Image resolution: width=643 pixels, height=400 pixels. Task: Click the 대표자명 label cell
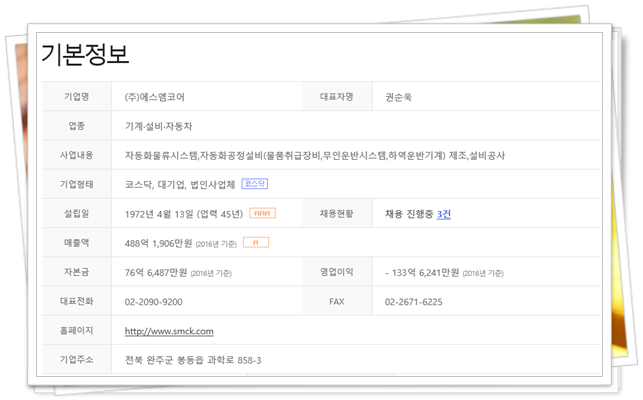(x=337, y=96)
